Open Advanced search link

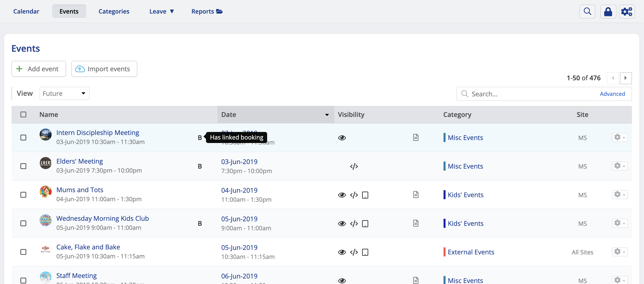pos(612,94)
